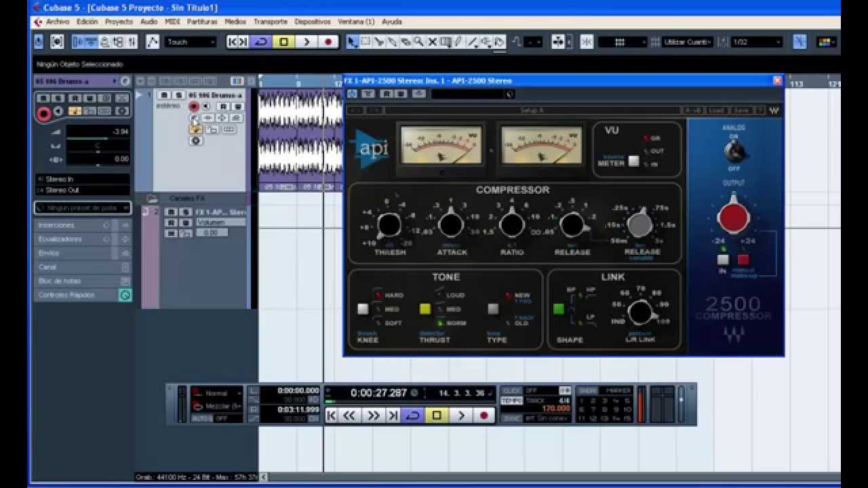Image resolution: width=868 pixels, height=488 pixels.
Task: Toggle the compressor Type button
Action: click(x=493, y=309)
